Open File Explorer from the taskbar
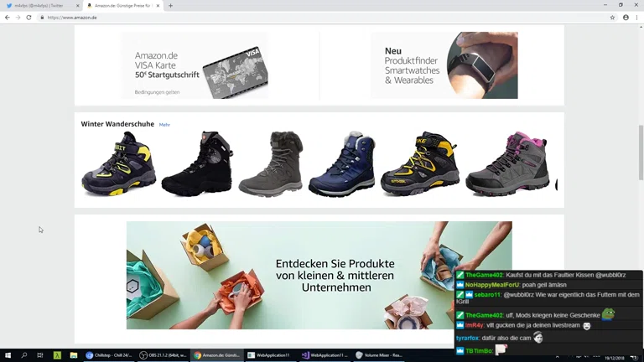This screenshot has width=644, height=362. click(x=74, y=355)
